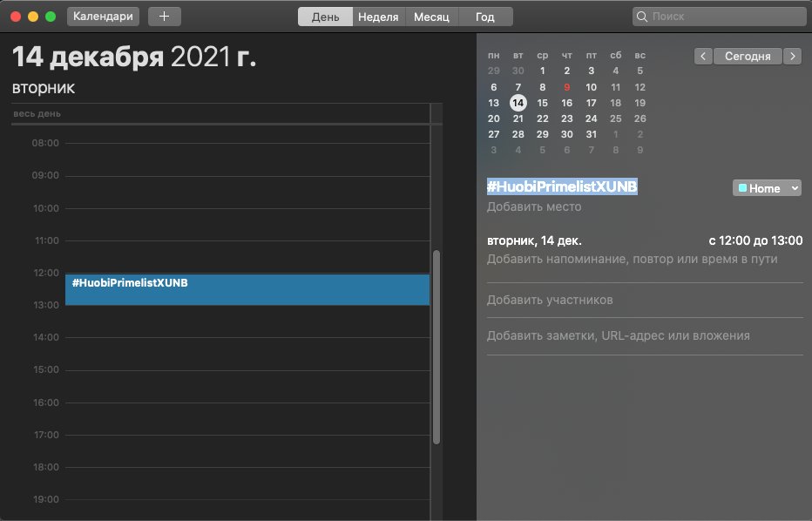Click Добавить заметки, URL-адрес или вложения
This screenshot has height=521, width=812.
[x=619, y=335]
